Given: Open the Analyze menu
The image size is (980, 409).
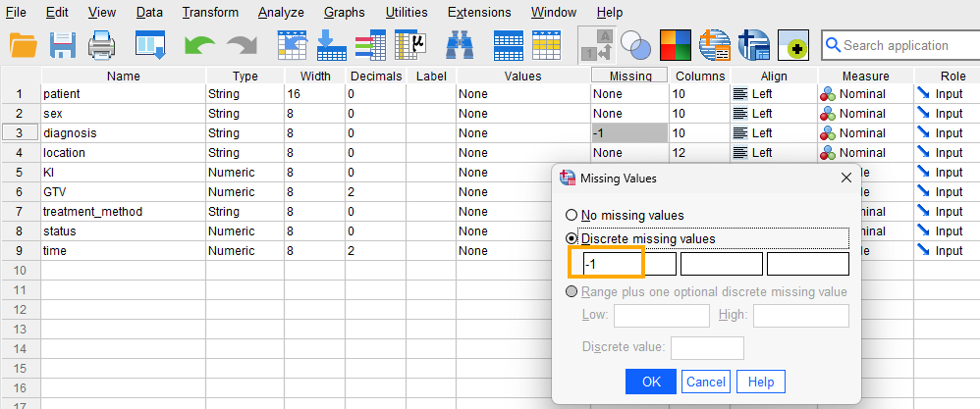Looking at the screenshot, I should pos(281,12).
